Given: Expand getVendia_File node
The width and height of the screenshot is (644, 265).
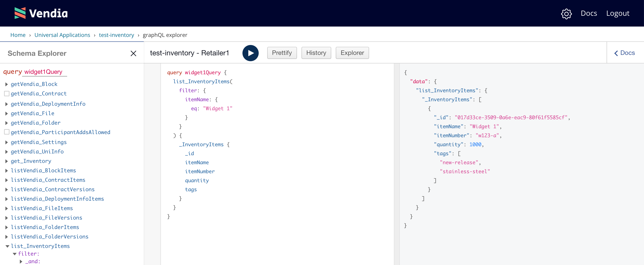Looking at the screenshot, I should pyautogui.click(x=7, y=114).
